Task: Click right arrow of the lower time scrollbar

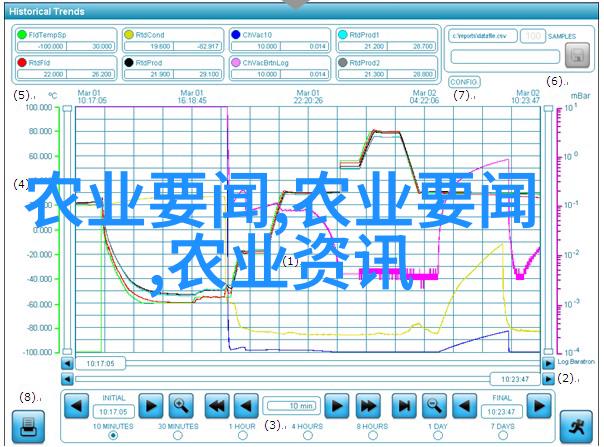Action: point(548,379)
